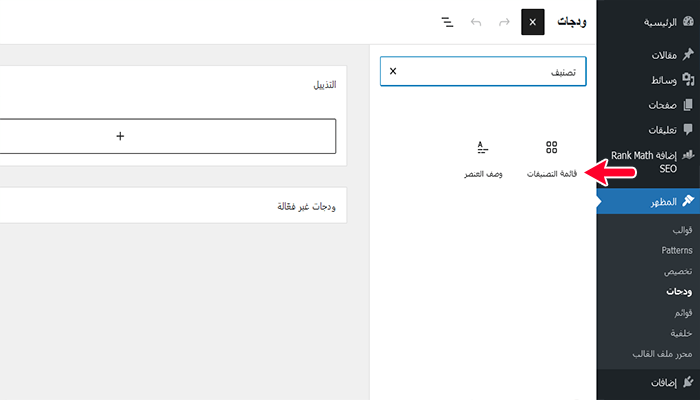700x400 pixels.
Task: Click the redo arrow in the widgets toolbar
Action: [504, 22]
